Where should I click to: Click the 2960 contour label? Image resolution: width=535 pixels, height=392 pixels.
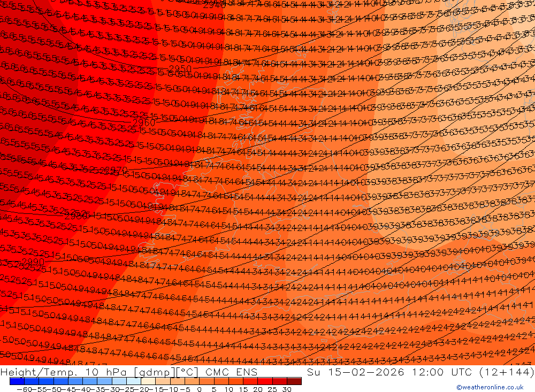pos(143,122)
